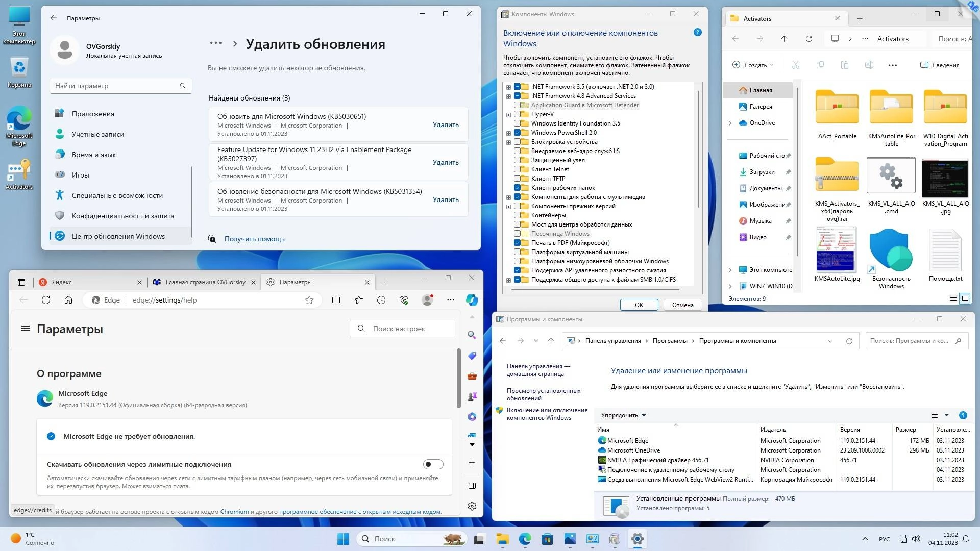Select Apps in Settings sidebar
This screenshot has height=551, width=980.
tap(120, 114)
